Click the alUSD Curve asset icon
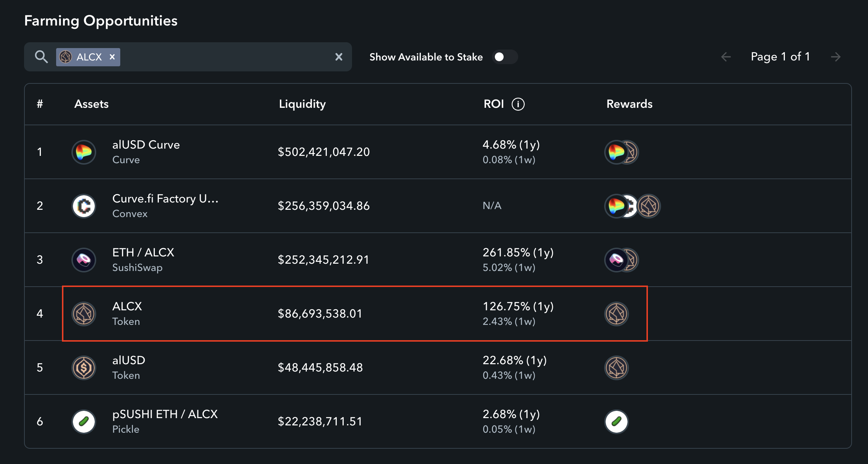This screenshot has height=464, width=868. (x=84, y=152)
